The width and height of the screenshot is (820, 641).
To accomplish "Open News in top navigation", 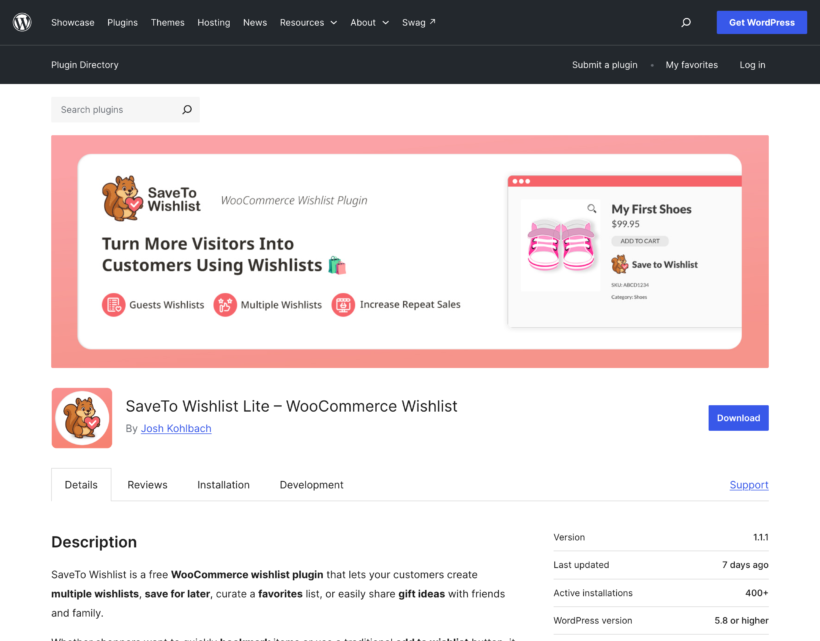I will click(255, 22).
